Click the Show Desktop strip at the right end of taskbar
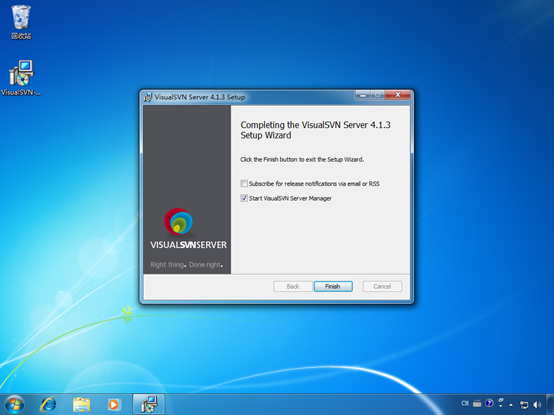The width and height of the screenshot is (554, 415). [550, 404]
